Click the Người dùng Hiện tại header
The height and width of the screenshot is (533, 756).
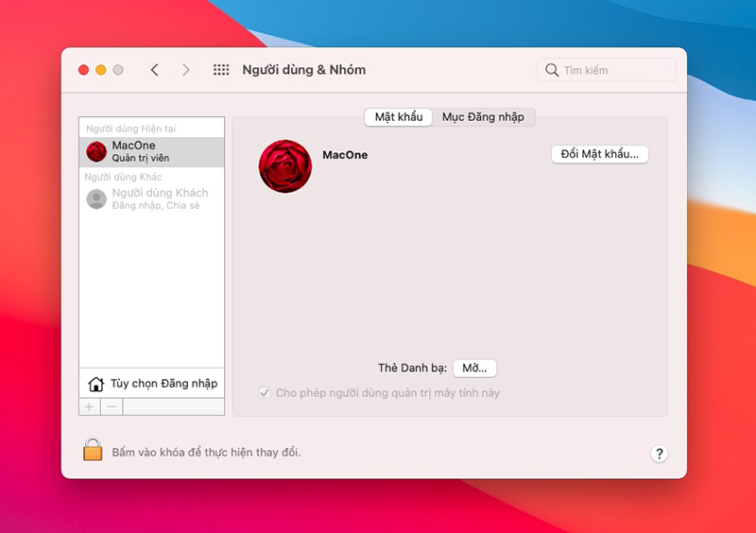130,129
